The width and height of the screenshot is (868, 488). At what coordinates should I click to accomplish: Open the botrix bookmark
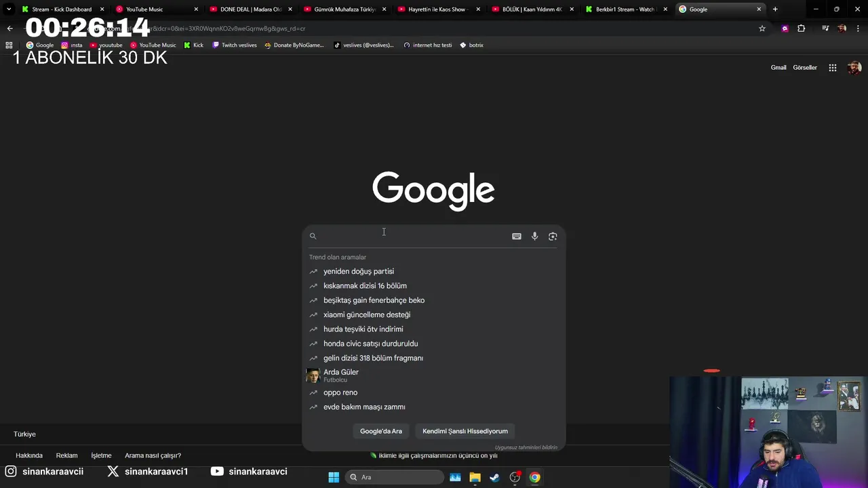pos(472,45)
